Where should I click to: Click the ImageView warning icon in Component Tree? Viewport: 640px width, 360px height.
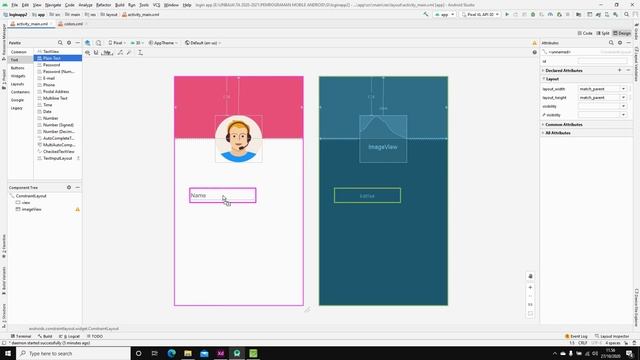[x=78, y=209]
